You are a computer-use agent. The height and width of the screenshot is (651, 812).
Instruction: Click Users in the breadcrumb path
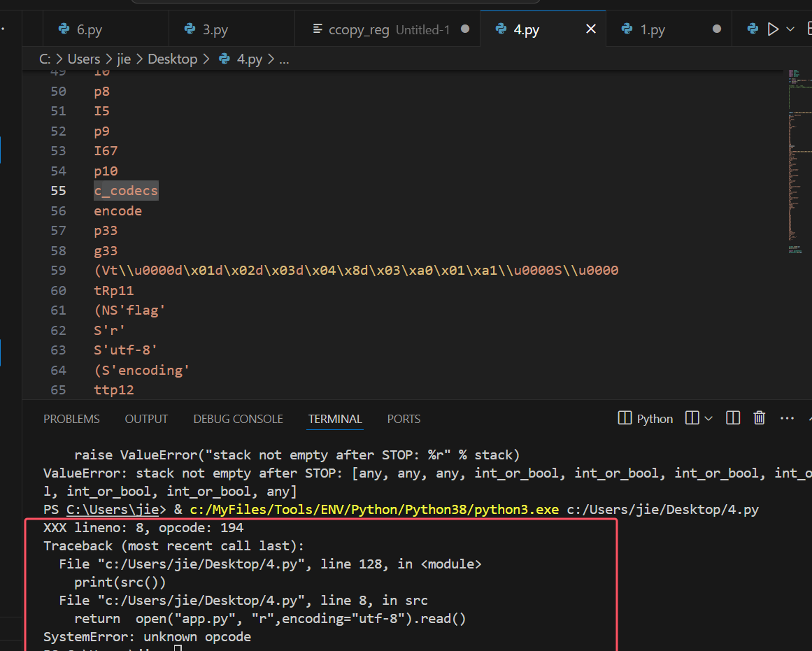[x=84, y=59]
